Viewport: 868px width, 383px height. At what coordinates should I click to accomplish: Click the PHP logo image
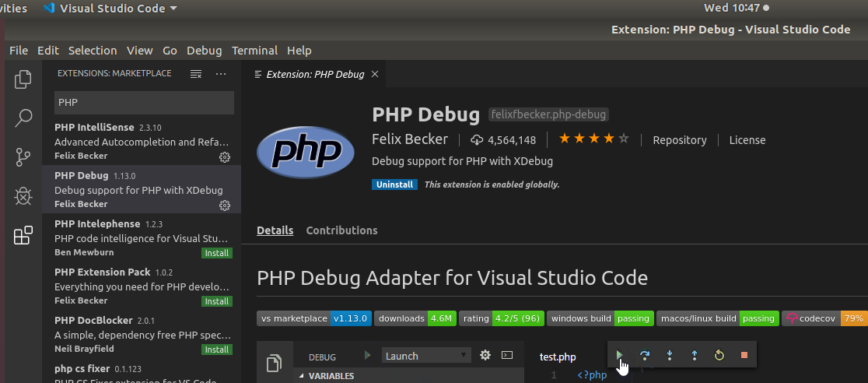(x=306, y=151)
